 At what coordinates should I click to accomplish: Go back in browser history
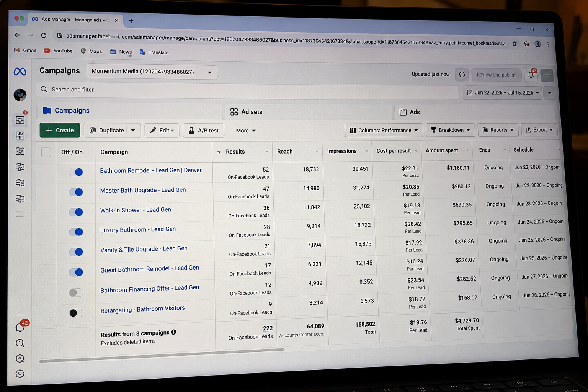tap(17, 35)
